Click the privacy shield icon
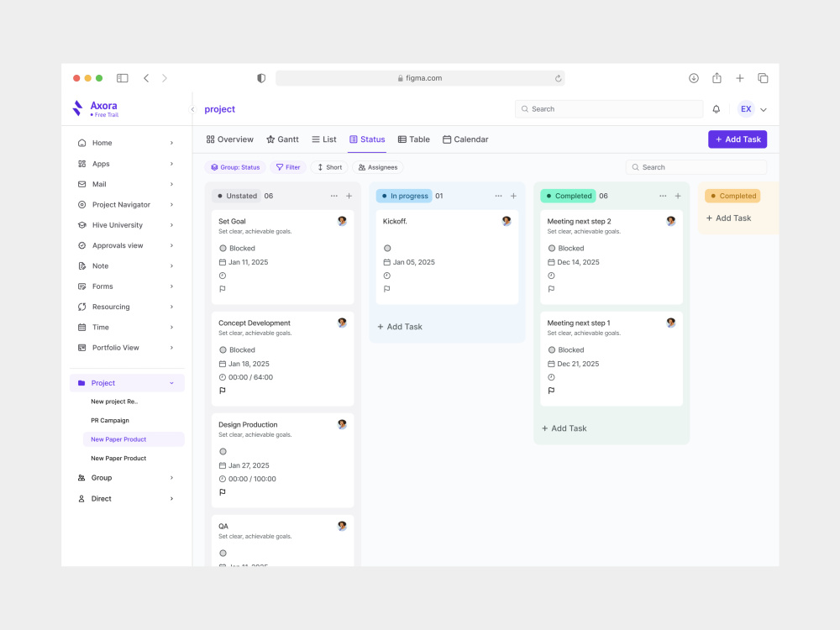 [261, 78]
